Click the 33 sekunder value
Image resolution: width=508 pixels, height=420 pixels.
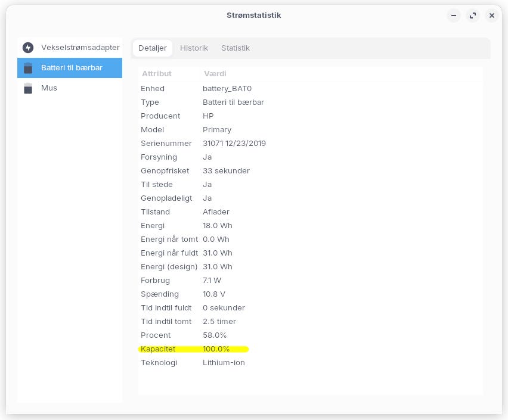pyautogui.click(x=226, y=170)
